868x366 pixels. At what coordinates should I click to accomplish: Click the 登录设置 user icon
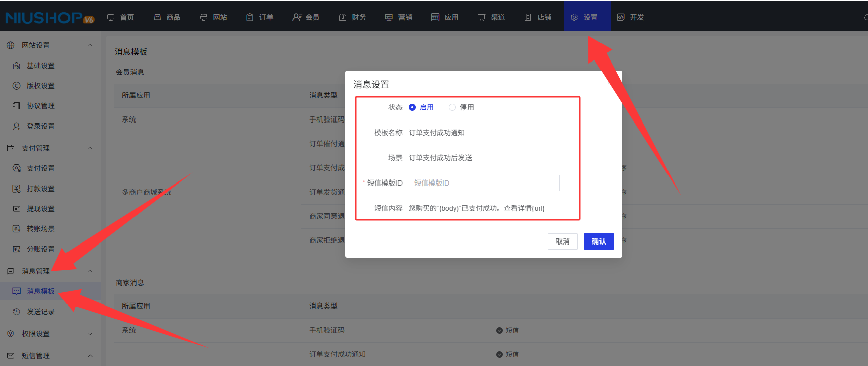(16, 126)
